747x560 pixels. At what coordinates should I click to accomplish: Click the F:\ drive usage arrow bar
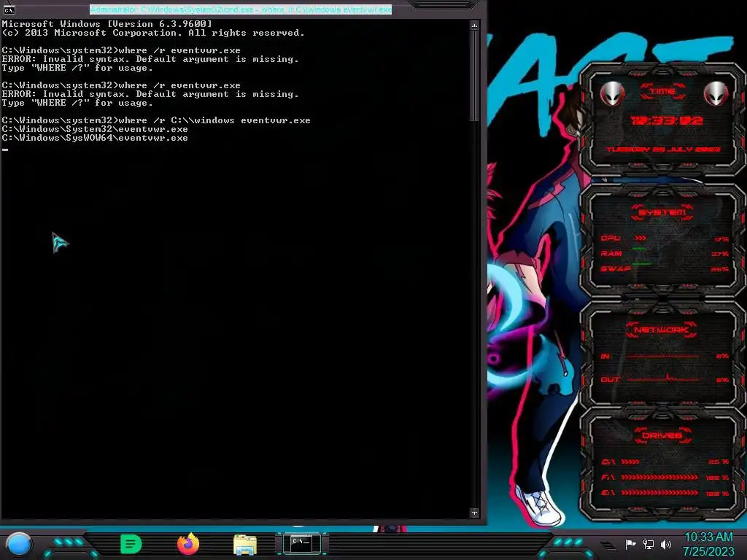pyautogui.click(x=659, y=477)
